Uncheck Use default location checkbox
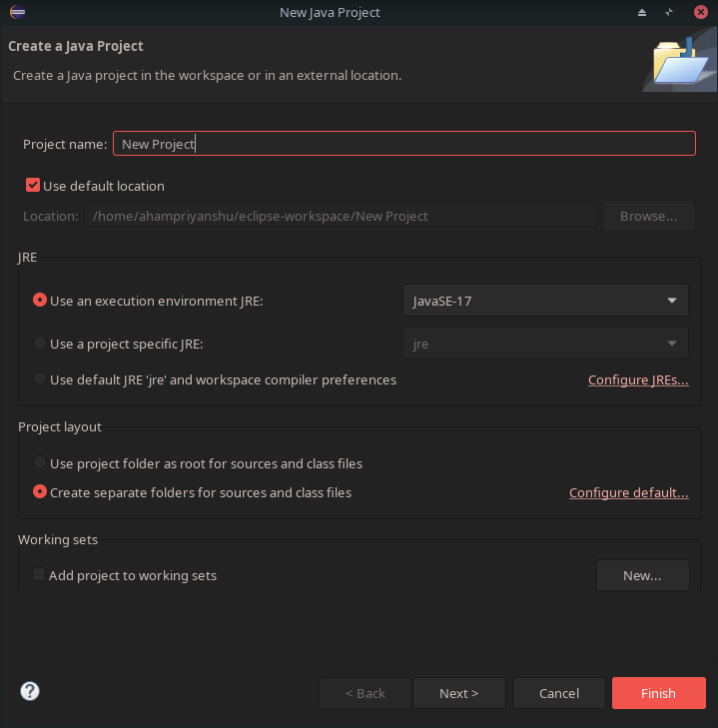 click(x=33, y=186)
